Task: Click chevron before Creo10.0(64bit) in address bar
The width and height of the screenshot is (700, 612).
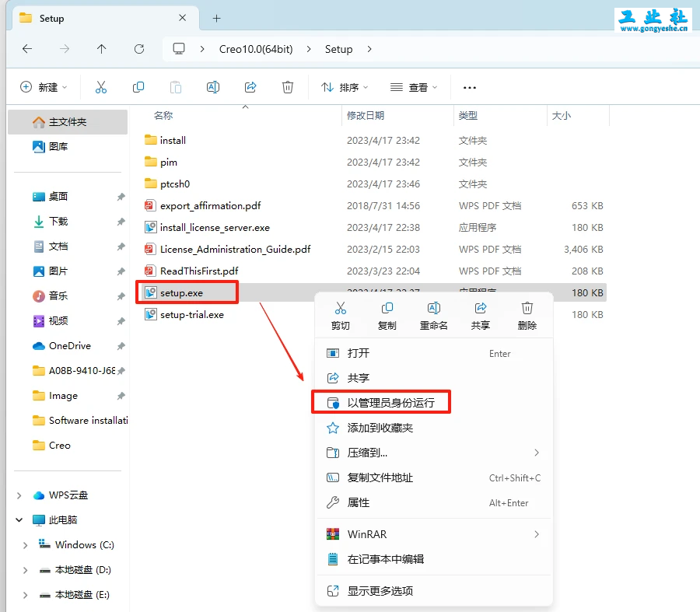Action: coord(202,49)
